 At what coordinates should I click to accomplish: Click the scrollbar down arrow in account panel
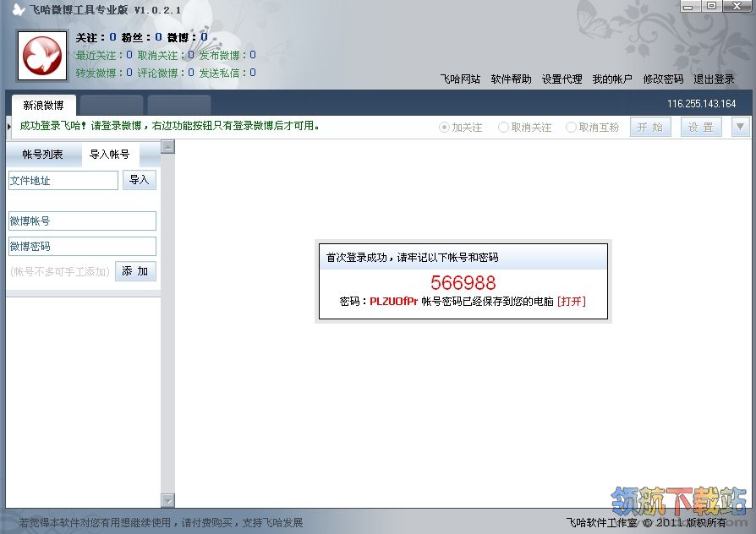167,501
